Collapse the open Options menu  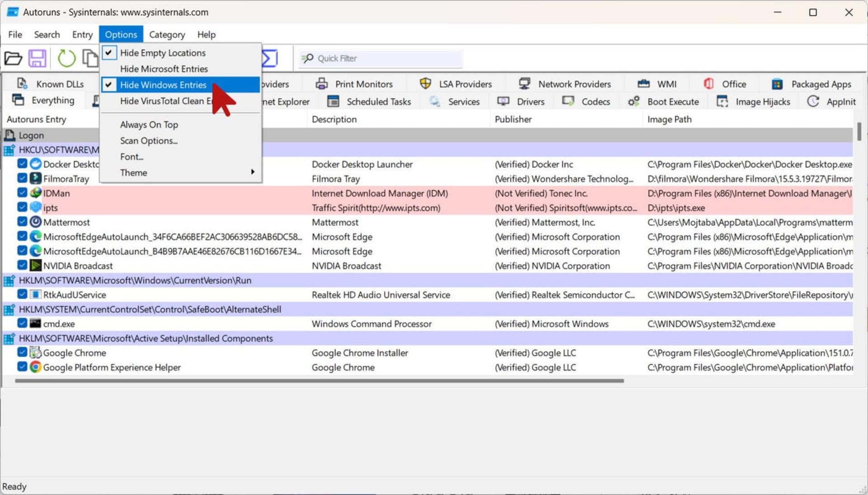(x=121, y=34)
